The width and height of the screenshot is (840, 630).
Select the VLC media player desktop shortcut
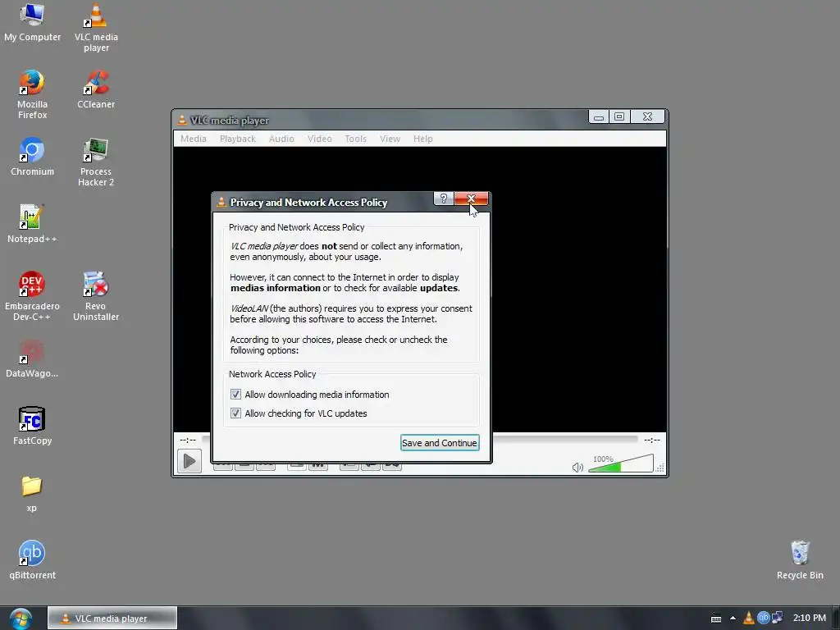point(96,28)
